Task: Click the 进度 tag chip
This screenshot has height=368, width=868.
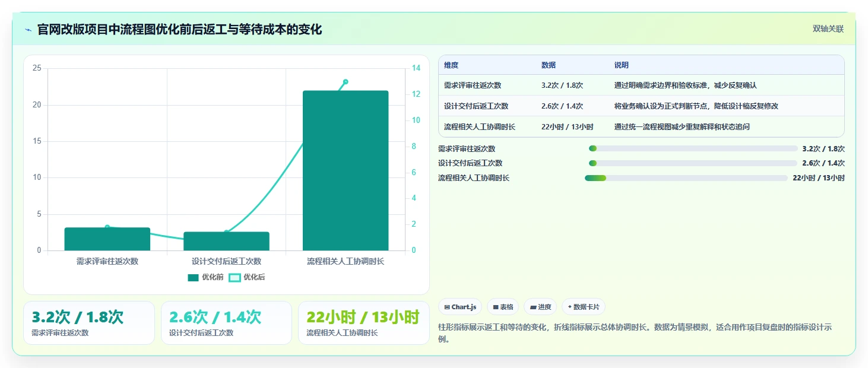Action: tap(540, 307)
